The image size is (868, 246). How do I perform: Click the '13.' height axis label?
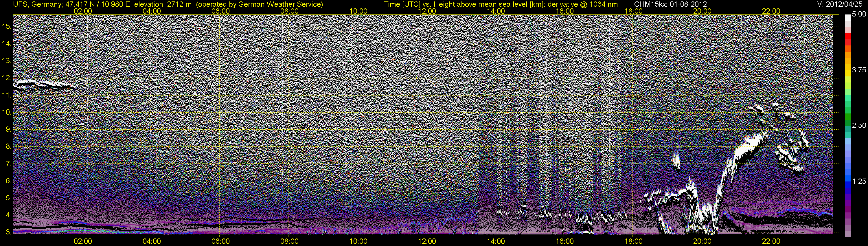click(7, 61)
